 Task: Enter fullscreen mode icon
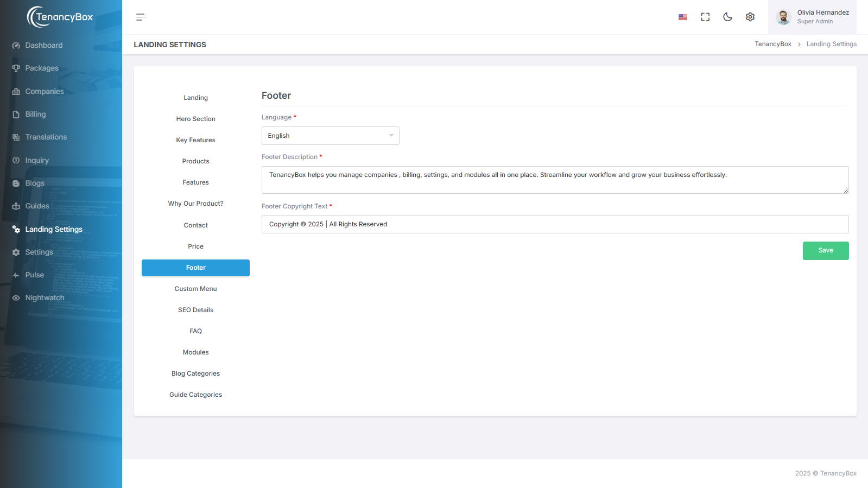point(705,17)
